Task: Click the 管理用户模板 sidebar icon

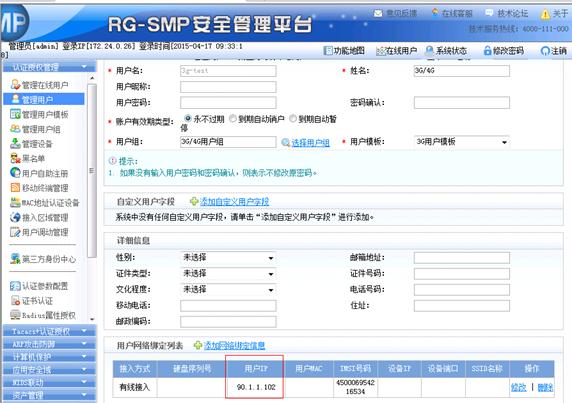Action: [15, 115]
